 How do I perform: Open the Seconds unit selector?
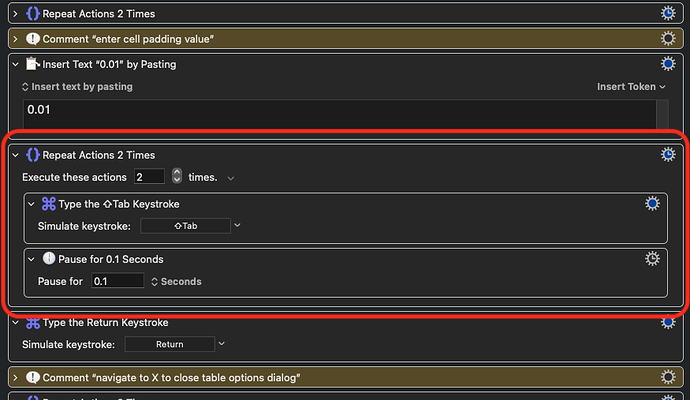[176, 281]
